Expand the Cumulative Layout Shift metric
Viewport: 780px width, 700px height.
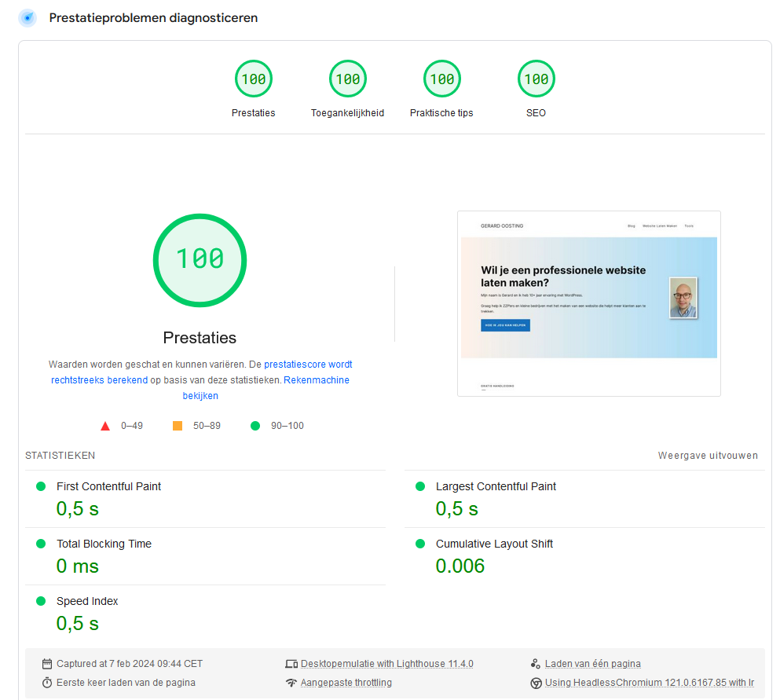click(494, 544)
